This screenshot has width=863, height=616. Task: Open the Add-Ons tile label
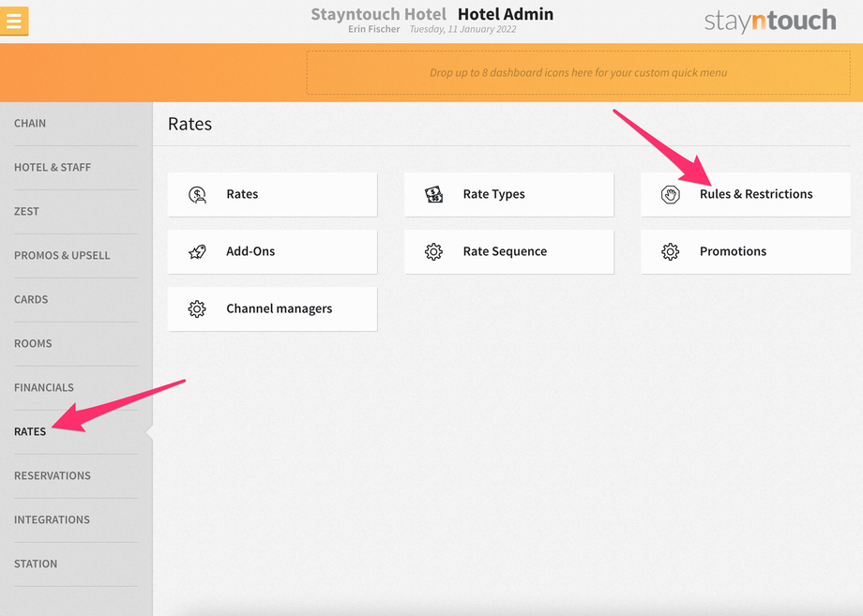coord(250,251)
